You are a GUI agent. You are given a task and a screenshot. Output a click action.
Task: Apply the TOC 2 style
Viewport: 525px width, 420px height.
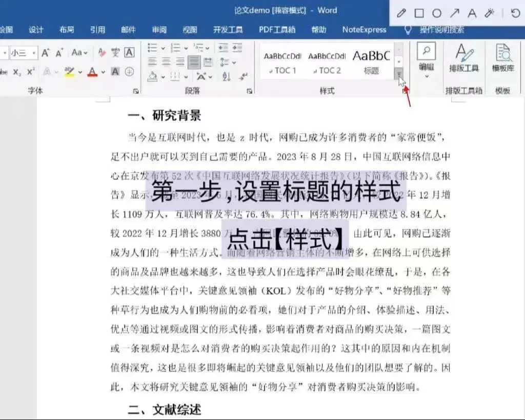tap(327, 62)
